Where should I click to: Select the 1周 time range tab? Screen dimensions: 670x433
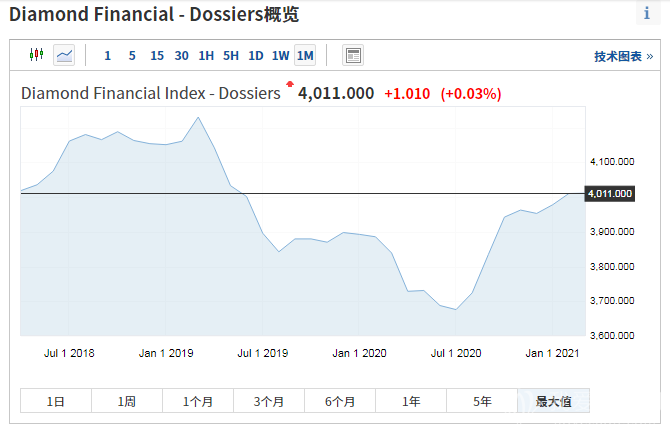[x=127, y=401]
